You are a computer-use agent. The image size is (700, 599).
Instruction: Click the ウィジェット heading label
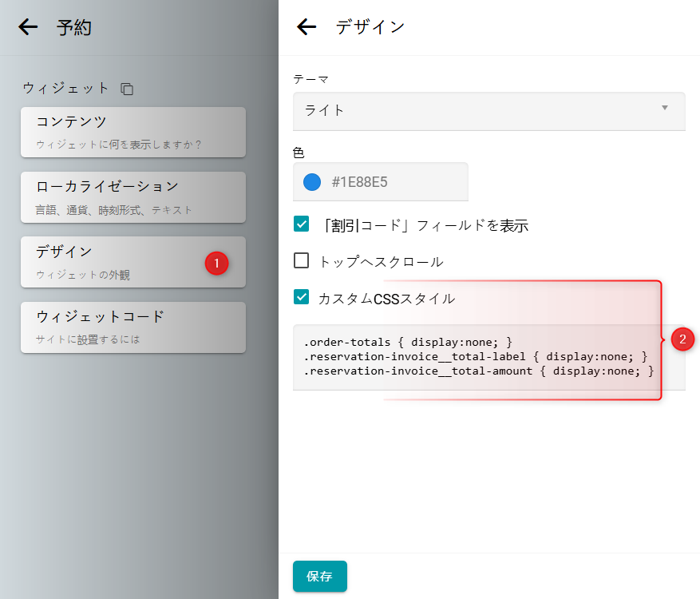click(65, 89)
